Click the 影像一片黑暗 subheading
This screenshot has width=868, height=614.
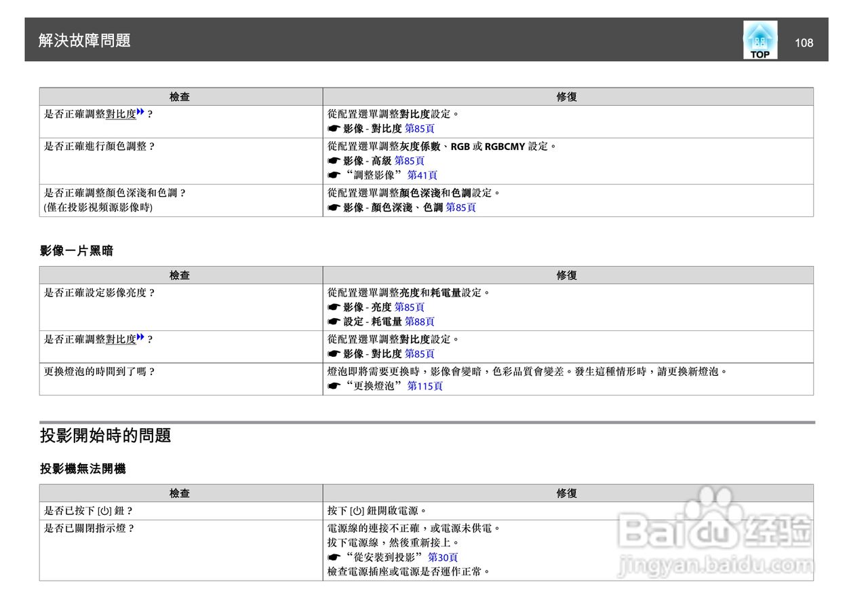(77, 251)
